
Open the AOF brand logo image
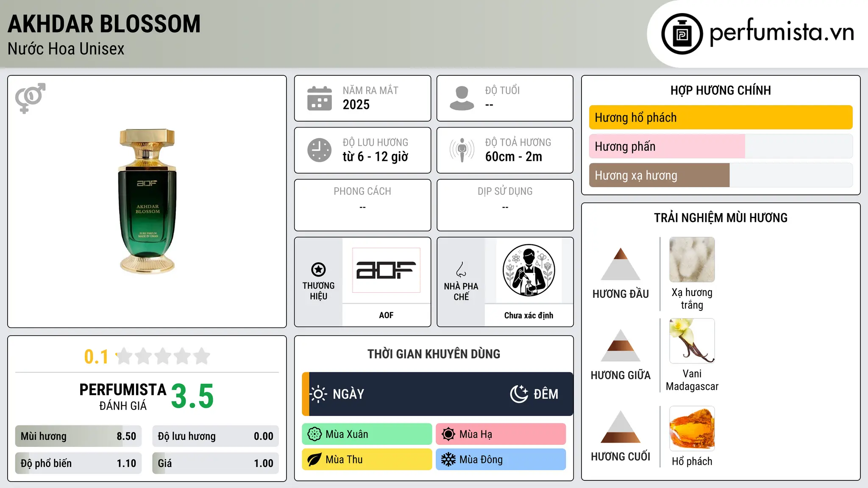point(386,270)
